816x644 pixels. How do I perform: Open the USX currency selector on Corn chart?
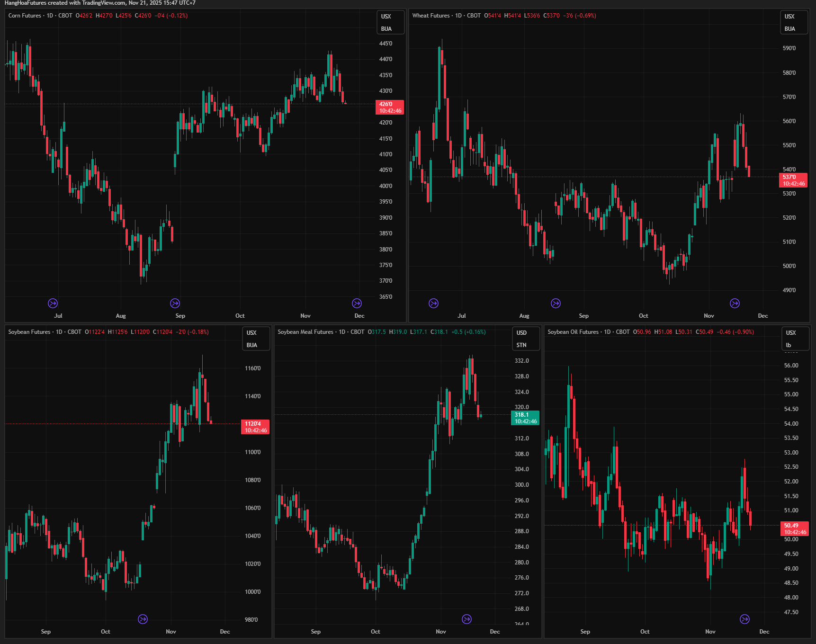[x=386, y=17]
